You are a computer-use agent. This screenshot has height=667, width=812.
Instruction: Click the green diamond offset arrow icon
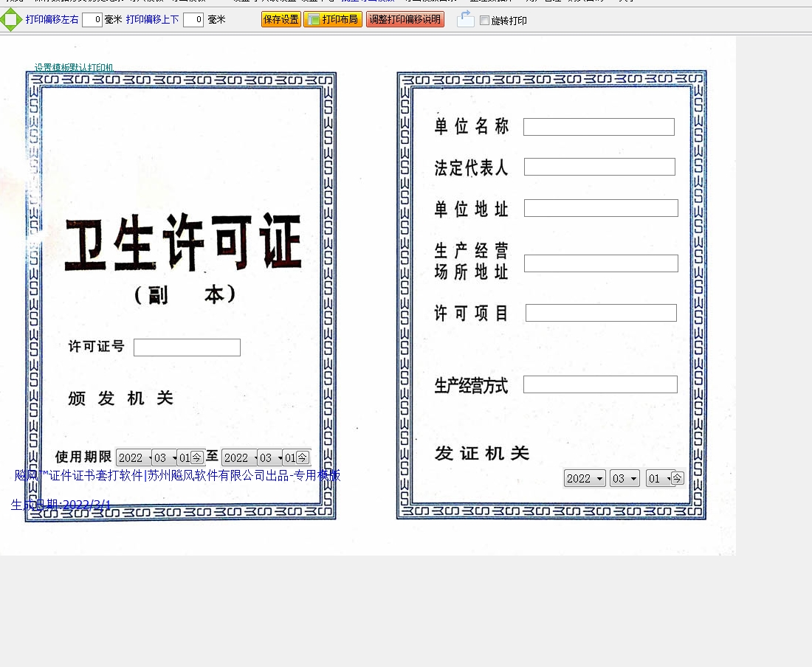11,20
